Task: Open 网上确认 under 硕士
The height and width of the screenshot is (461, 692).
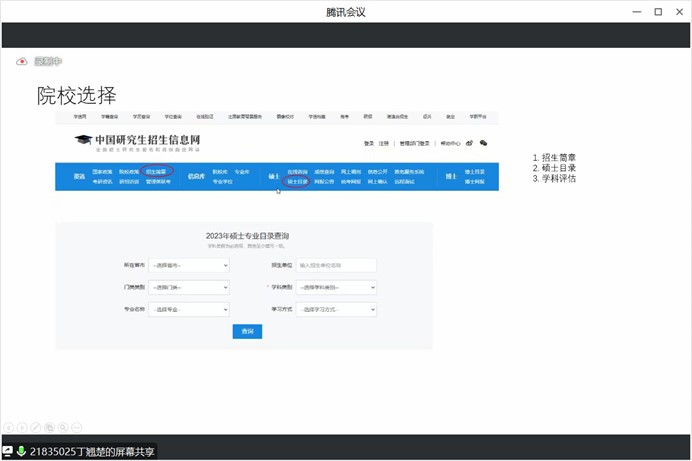Action: tap(377, 181)
